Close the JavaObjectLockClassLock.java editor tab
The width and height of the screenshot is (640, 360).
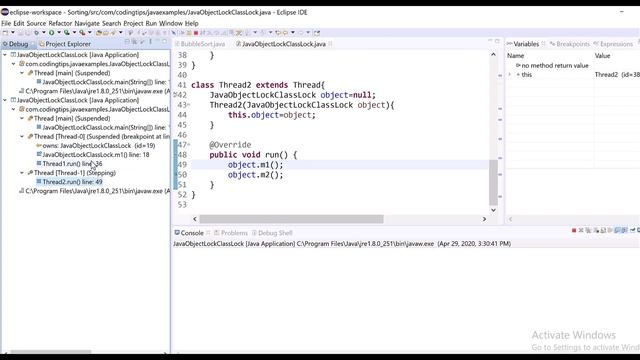330,44
